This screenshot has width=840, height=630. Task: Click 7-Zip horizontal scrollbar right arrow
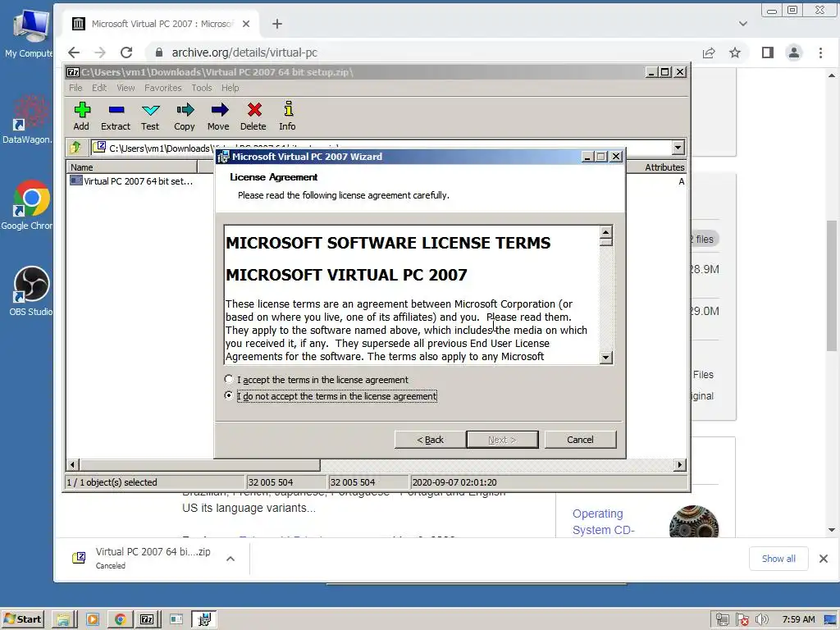pyautogui.click(x=680, y=465)
